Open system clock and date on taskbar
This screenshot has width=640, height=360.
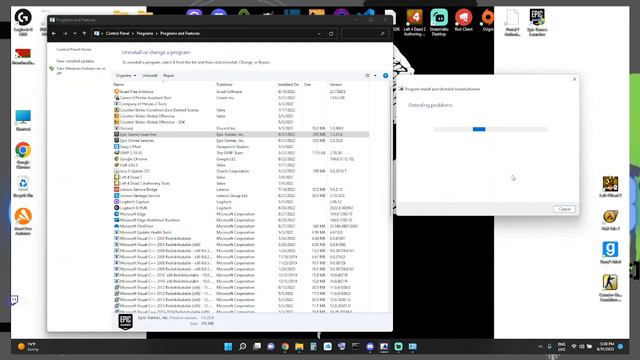pos(606,347)
